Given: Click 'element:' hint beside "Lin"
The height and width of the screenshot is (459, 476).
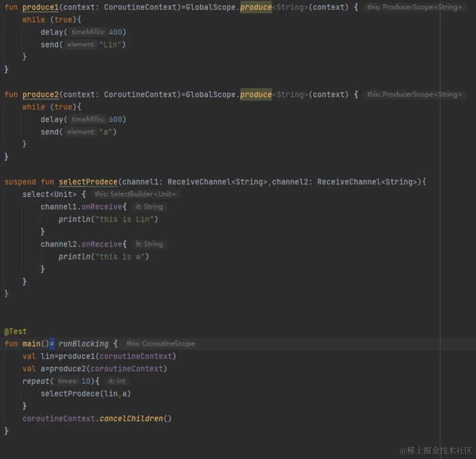Looking at the screenshot, I should click(81, 44).
